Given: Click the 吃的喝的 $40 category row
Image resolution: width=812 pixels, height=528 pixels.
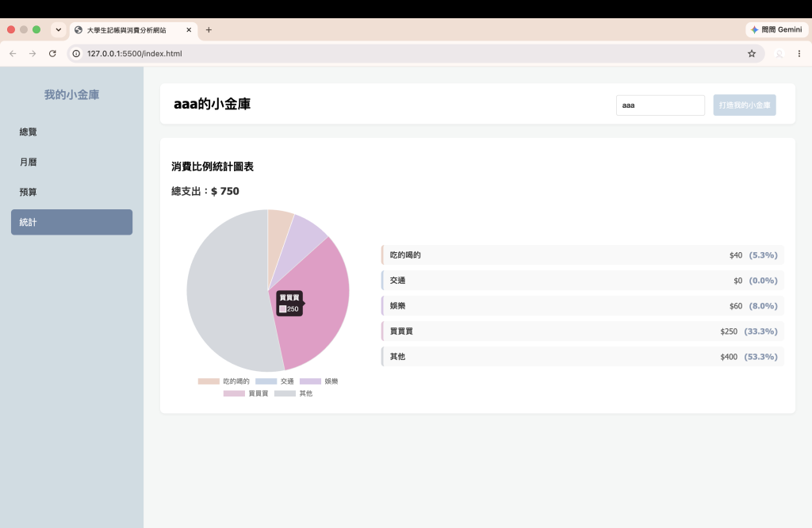Looking at the screenshot, I should pyautogui.click(x=583, y=255).
